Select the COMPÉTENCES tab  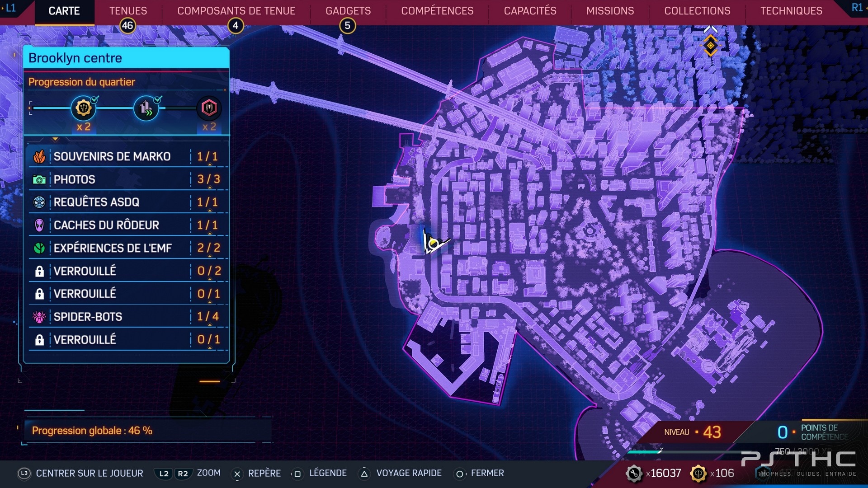(x=437, y=11)
